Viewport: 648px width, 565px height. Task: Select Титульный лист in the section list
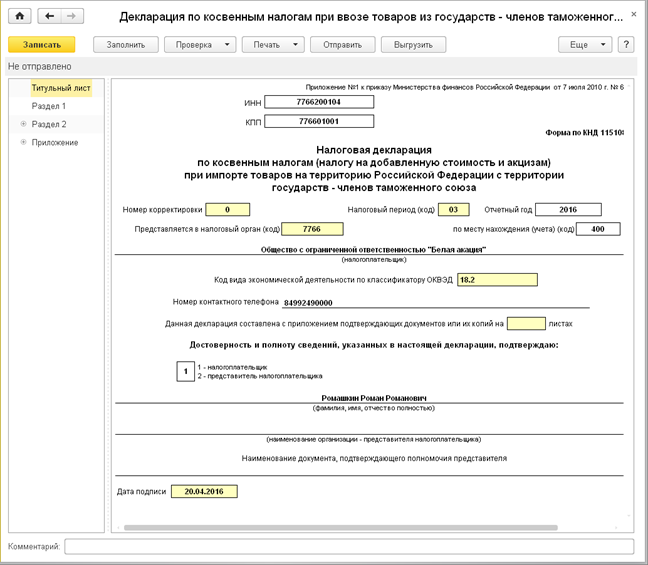point(61,88)
